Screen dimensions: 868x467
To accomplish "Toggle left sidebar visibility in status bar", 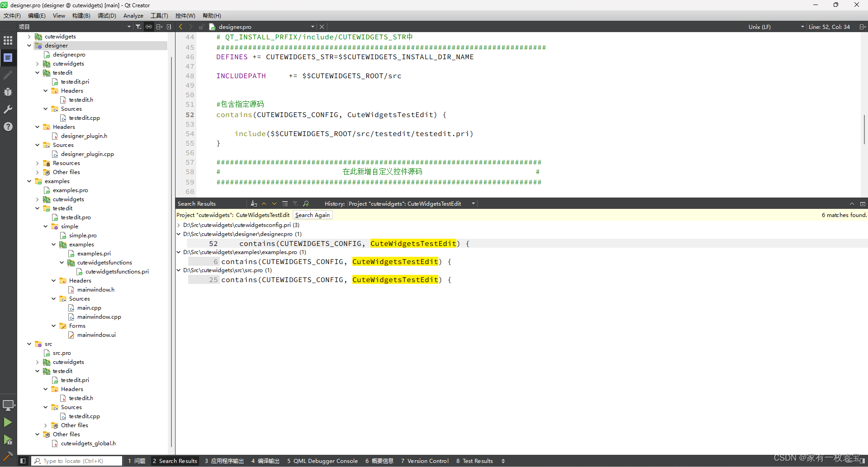I will click(23, 461).
